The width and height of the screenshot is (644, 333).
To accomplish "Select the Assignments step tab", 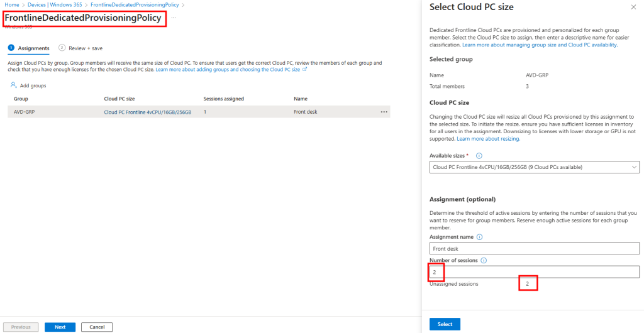I will pyautogui.click(x=29, y=48).
